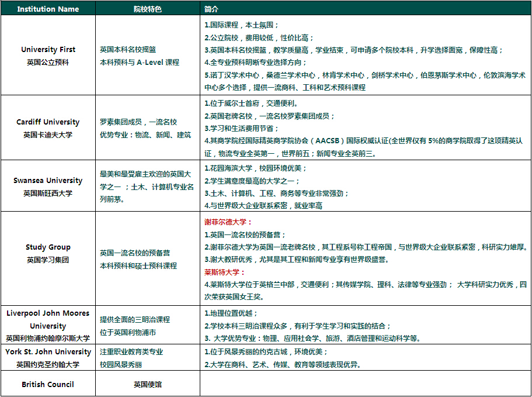Click the line starting '3.英国本科名校摇篮，教学质量高'

point(354,50)
